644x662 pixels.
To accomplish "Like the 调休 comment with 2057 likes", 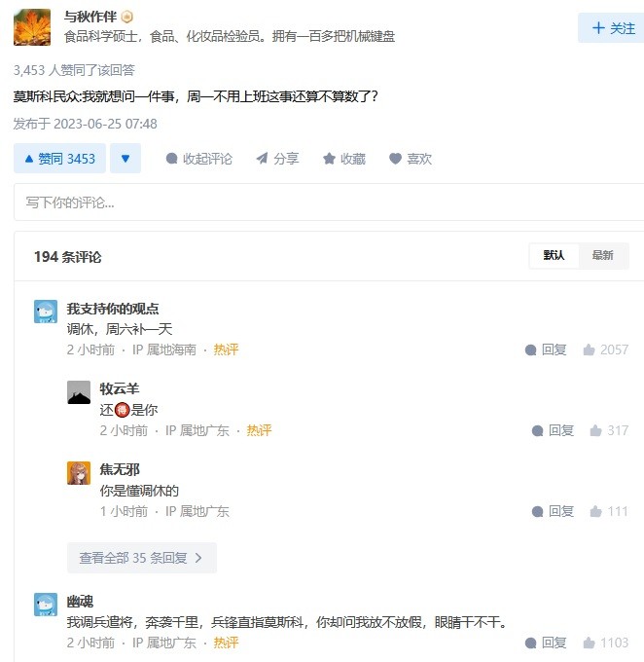I will click(x=606, y=349).
